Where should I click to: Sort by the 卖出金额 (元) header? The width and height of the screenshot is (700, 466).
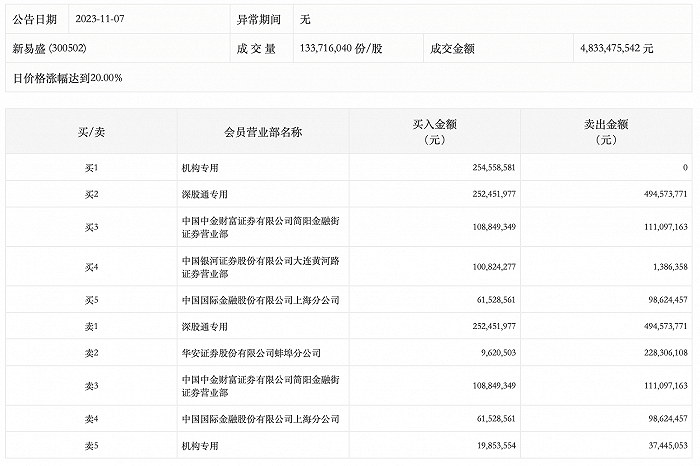pos(606,132)
